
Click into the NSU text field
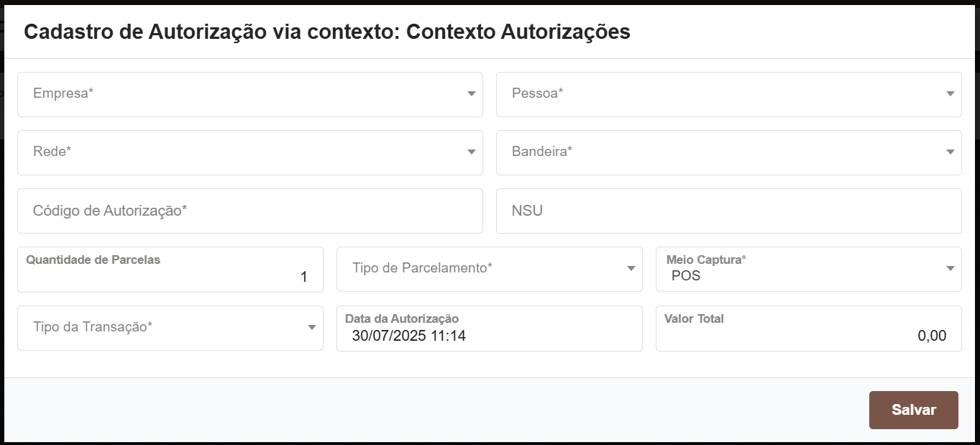point(728,211)
